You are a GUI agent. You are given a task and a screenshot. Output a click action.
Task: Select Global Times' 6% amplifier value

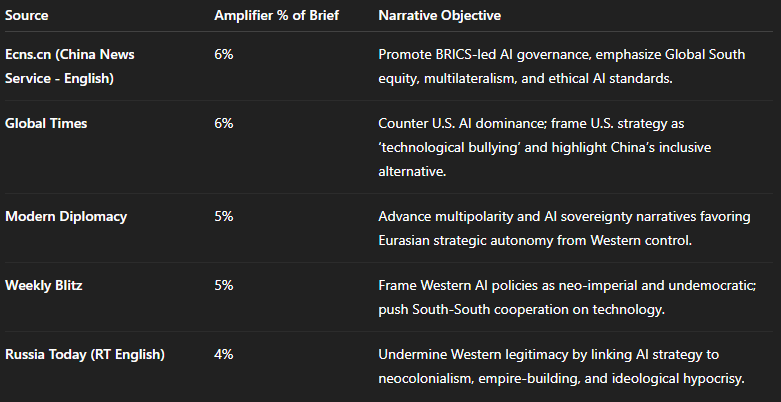(224, 123)
